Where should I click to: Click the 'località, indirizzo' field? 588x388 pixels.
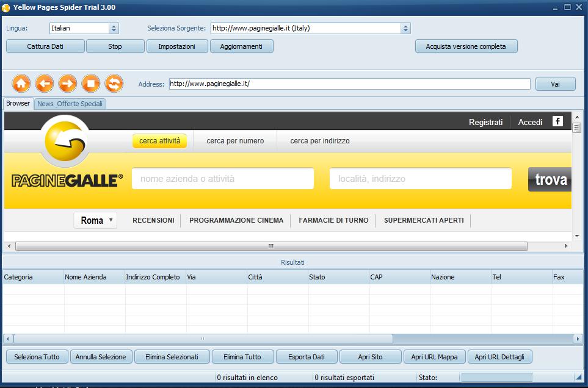[x=420, y=179]
